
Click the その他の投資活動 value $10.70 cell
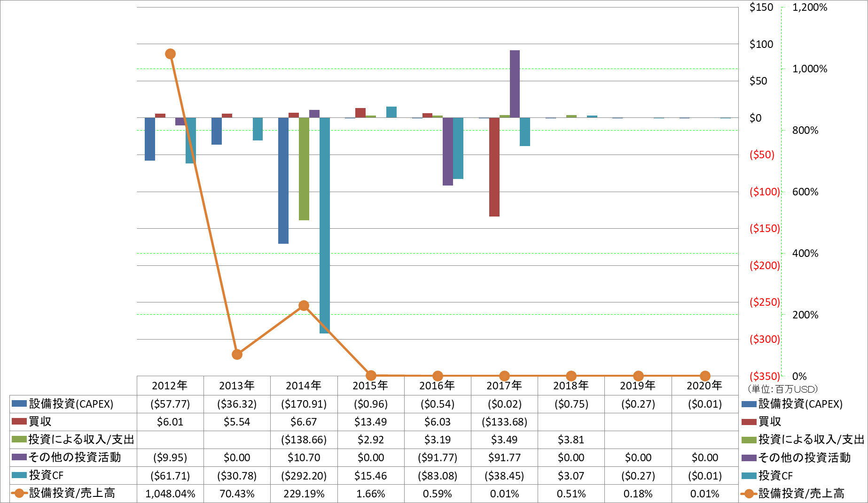coord(304,457)
